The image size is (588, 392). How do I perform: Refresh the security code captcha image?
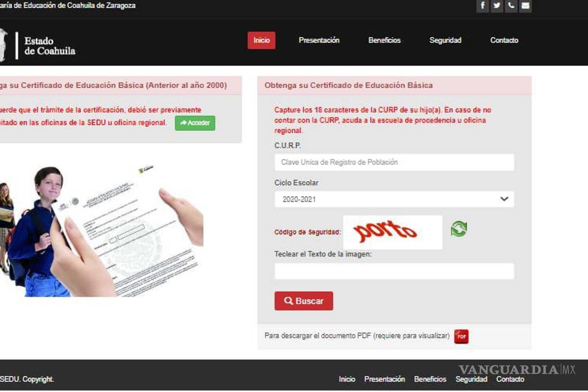(x=459, y=229)
